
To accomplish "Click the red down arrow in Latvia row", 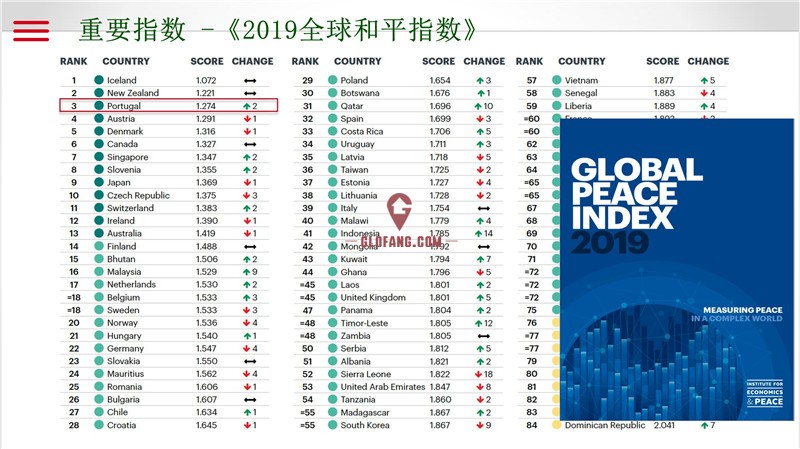I will tap(480, 157).
